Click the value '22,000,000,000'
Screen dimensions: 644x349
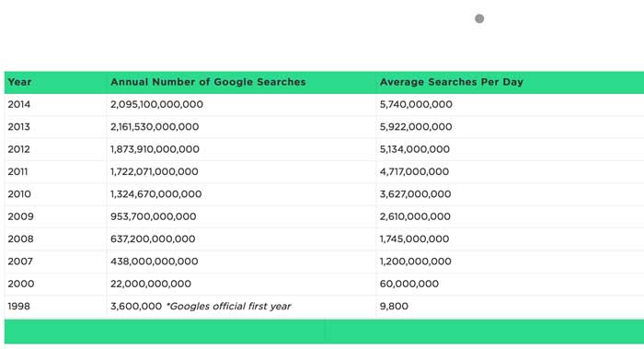(151, 284)
